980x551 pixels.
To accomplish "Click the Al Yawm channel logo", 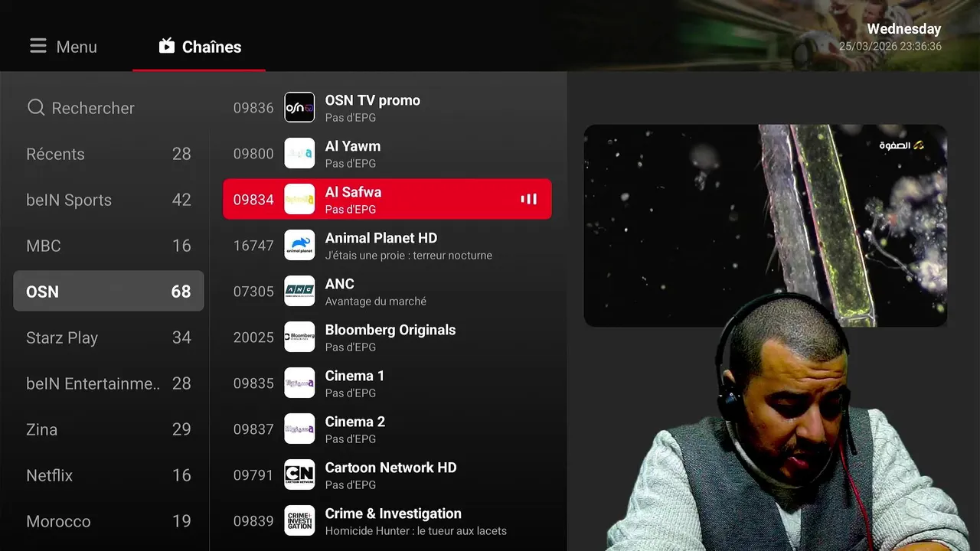I will click(299, 154).
